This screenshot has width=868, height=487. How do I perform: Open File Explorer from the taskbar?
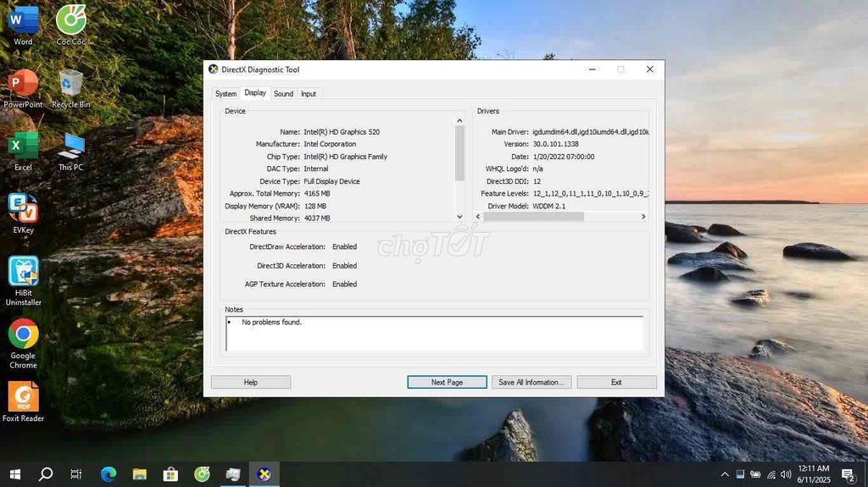(x=140, y=474)
